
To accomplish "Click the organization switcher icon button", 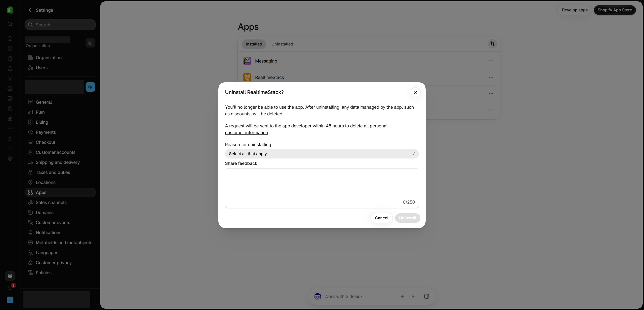I will click(90, 43).
